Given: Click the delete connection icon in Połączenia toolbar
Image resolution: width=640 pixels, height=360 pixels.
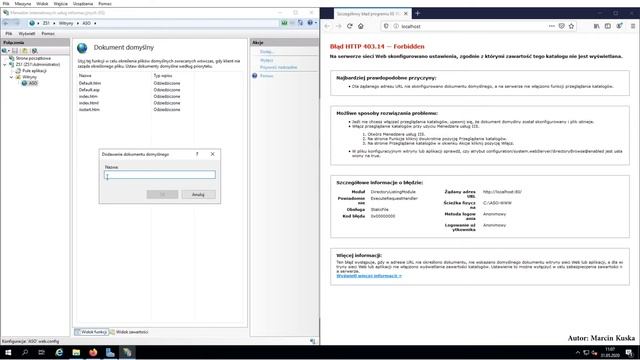Looking at the screenshot, I should (35, 51).
